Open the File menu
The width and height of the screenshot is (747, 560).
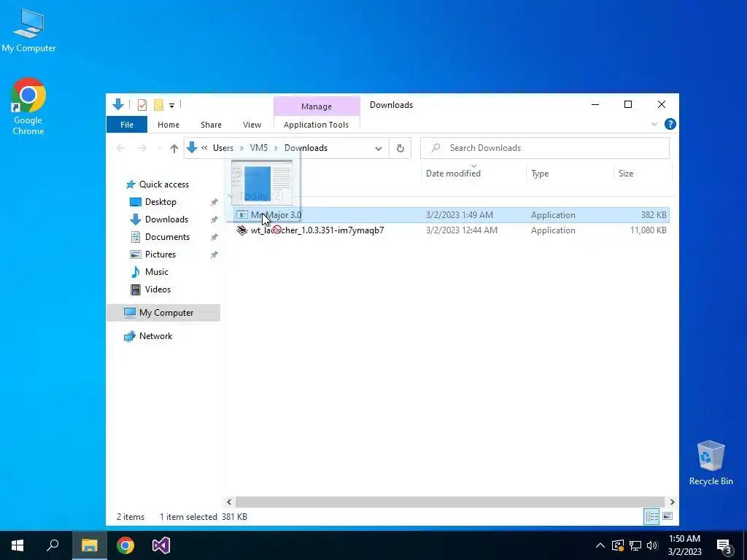pos(127,125)
